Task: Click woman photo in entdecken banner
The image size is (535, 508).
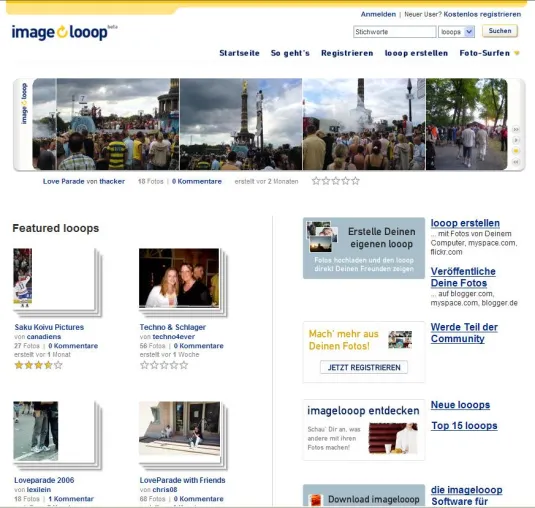Action: click(393, 438)
